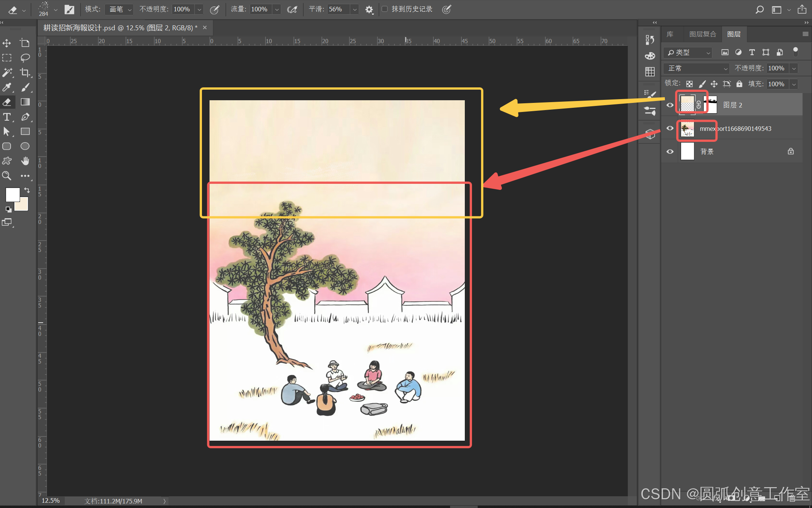Image resolution: width=812 pixels, height=508 pixels.
Task: Select the Move tool
Action: coord(7,43)
